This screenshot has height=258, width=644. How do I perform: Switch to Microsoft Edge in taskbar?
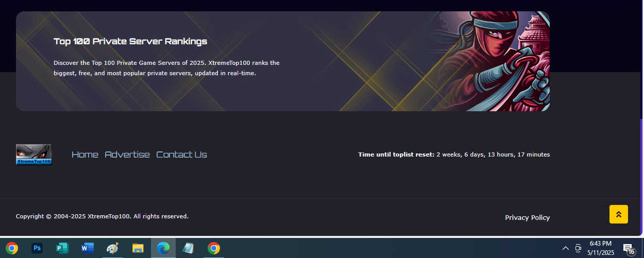163,248
